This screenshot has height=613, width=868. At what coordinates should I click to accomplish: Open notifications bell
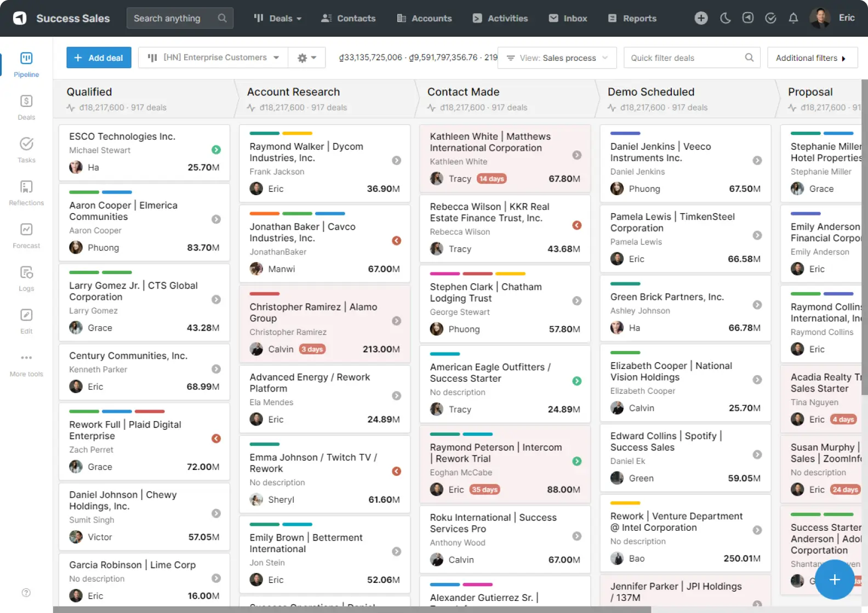pos(793,18)
